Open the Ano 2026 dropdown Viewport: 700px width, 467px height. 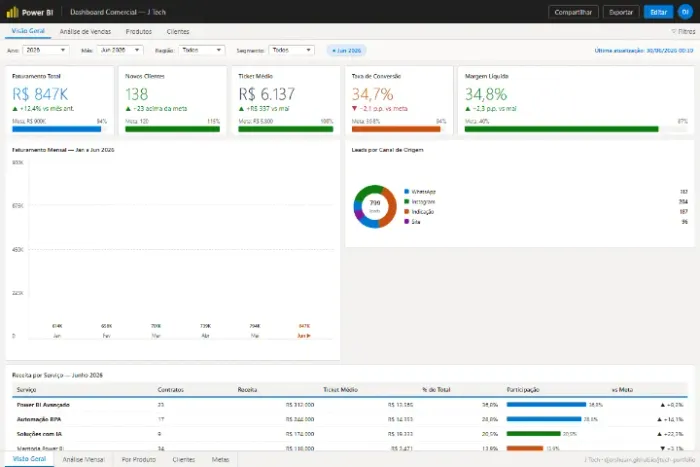click(46, 50)
